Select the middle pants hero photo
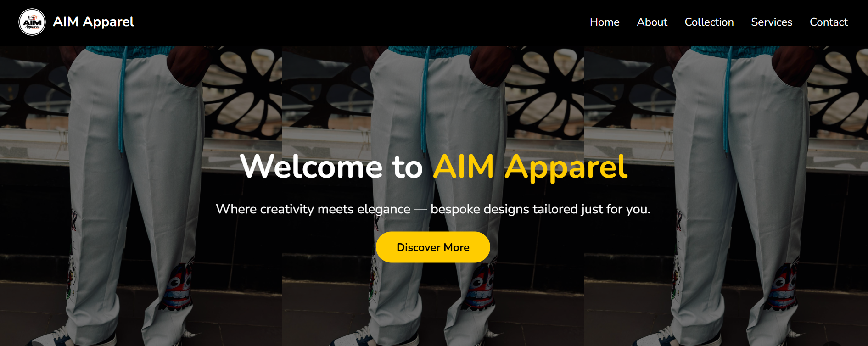This screenshot has height=346, width=868. tap(433, 196)
